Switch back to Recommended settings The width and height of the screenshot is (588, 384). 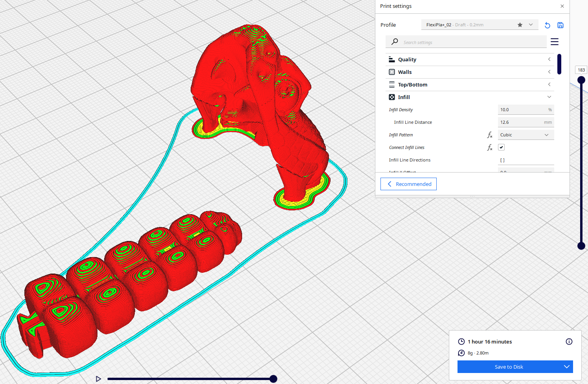[408, 184]
